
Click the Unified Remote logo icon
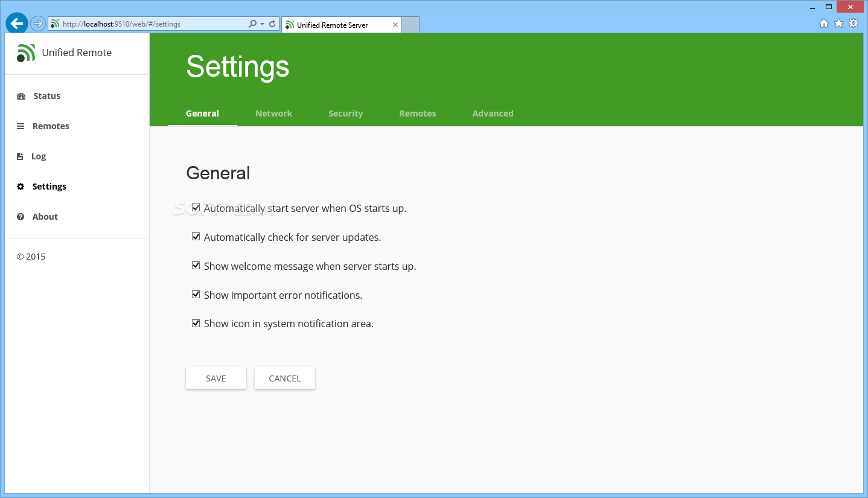point(26,53)
